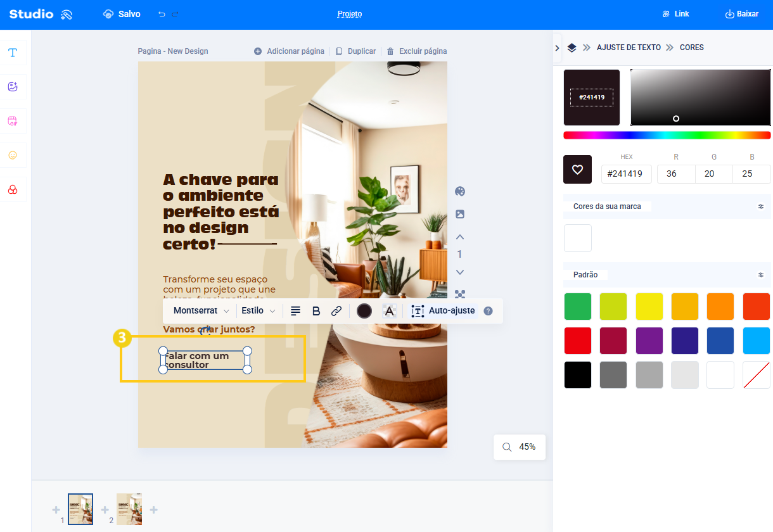The height and width of the screenshot is (532, 773).
Task: Collapse the Padrão section
Action: click(x=761, y=275)
